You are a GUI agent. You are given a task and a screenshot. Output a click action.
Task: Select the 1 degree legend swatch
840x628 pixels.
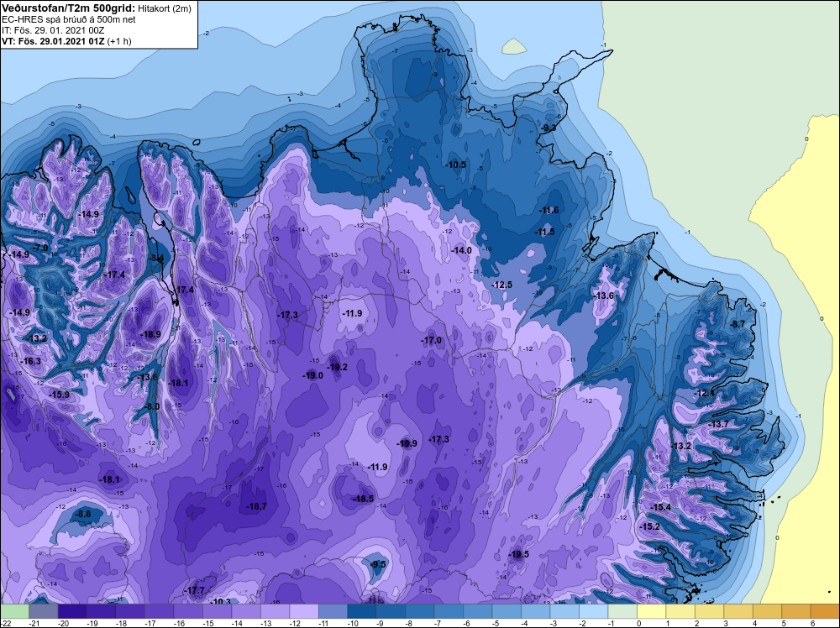click(x=680, y=611)
